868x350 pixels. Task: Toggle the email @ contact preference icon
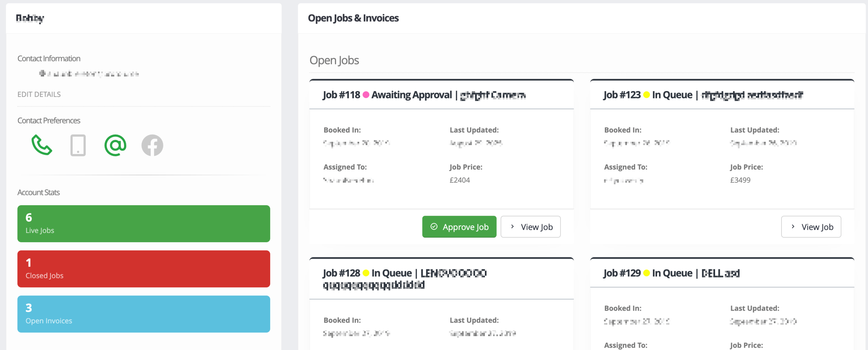pyautogui.click(x=115, y=145)
